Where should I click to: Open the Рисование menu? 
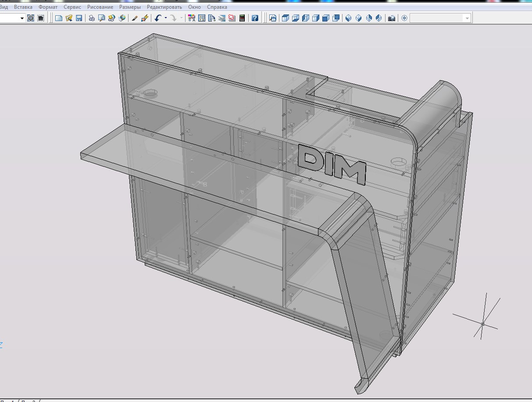coord(100,7)
